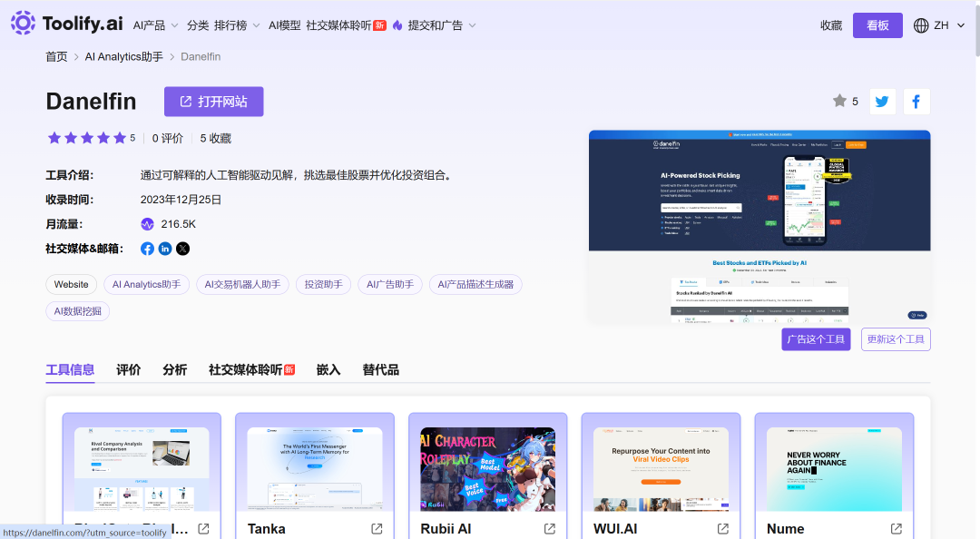Click the gray star favorite icon
The height and width of the screenshot is (539, 980).
click(x=839, y=101)
